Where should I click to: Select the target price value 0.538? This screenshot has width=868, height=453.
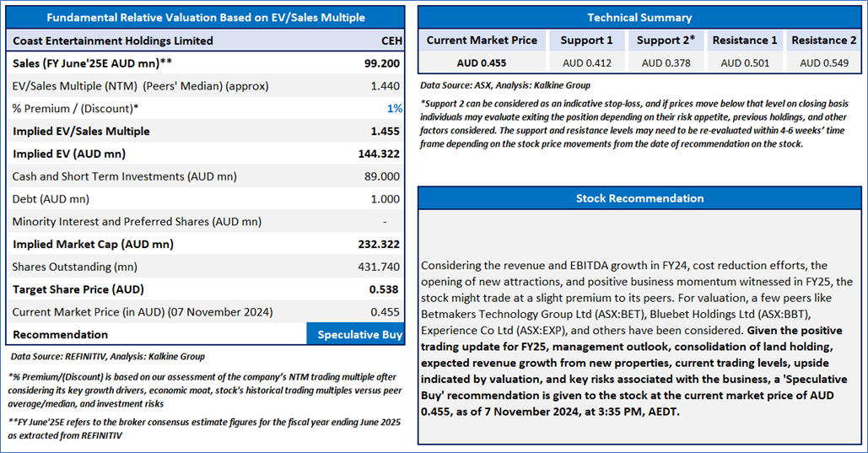click(385, 289)
